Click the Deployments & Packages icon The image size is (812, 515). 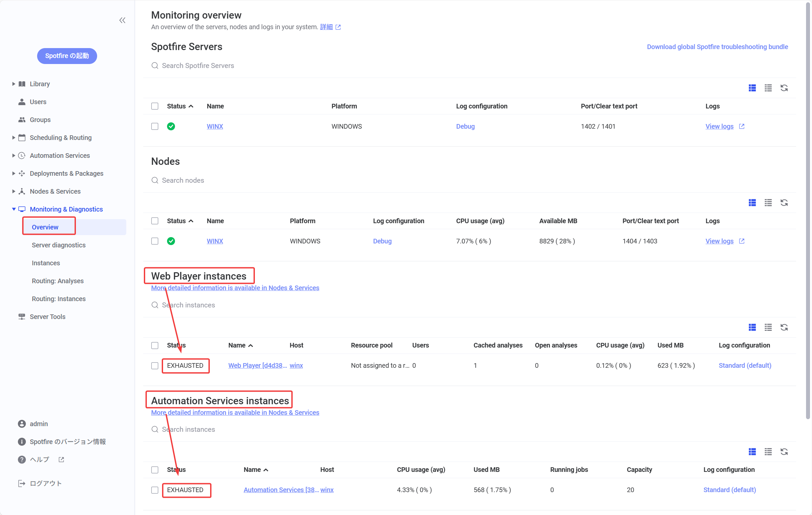(x=22, y=173)
